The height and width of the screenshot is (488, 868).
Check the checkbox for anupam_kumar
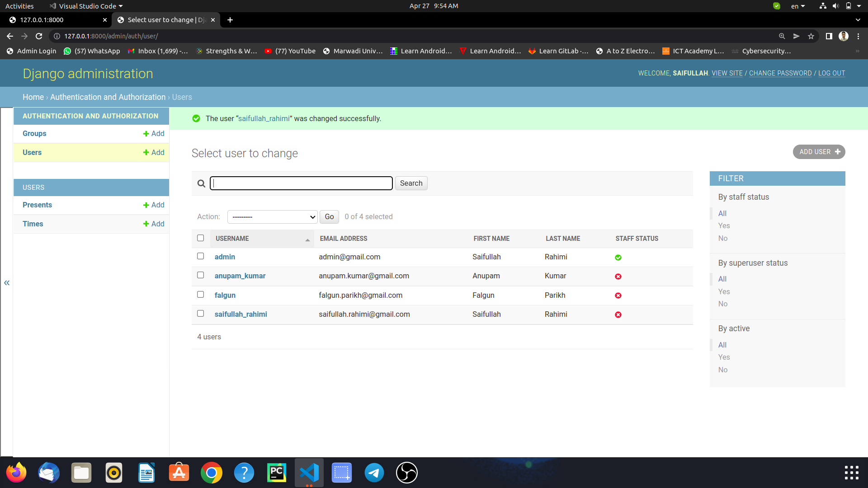pos(200,275)
